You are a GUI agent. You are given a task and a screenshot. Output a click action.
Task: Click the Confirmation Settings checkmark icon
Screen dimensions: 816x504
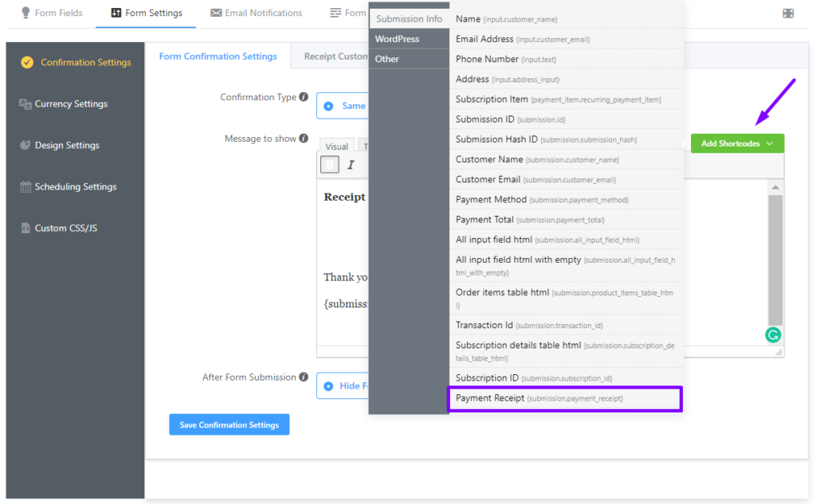pos(27,62)
